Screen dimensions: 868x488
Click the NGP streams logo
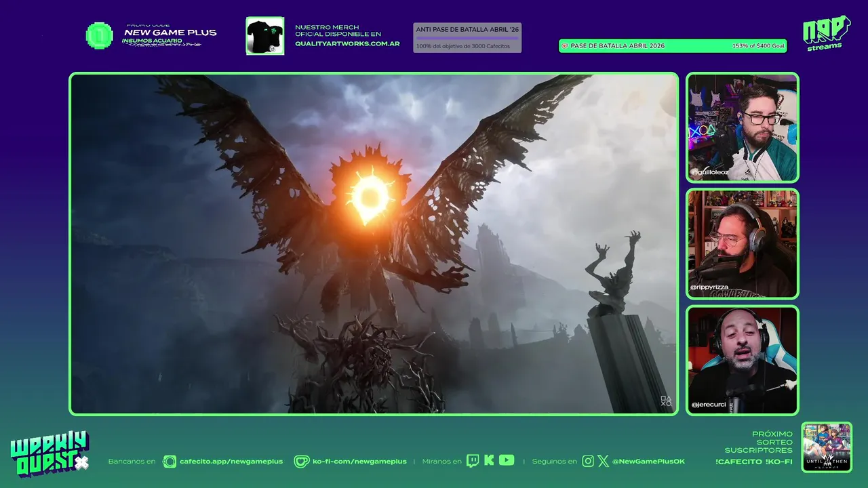point(826,33)
